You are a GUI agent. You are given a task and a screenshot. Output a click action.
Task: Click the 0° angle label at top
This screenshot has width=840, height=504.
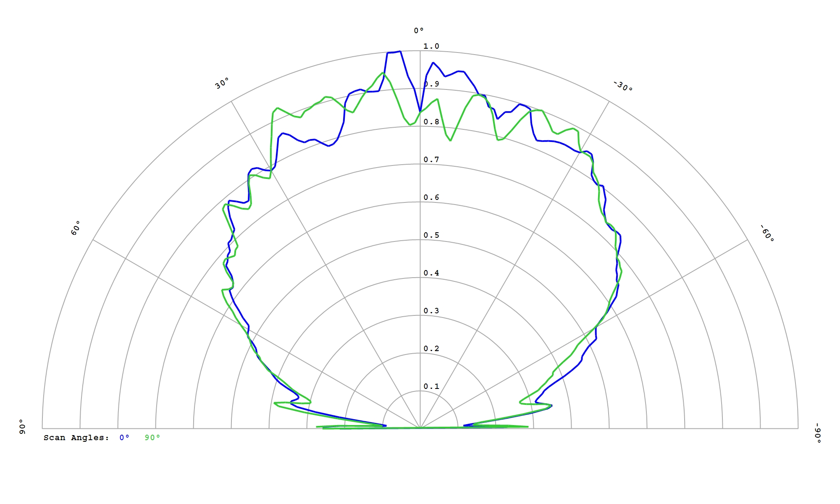[x=419, y=31]
